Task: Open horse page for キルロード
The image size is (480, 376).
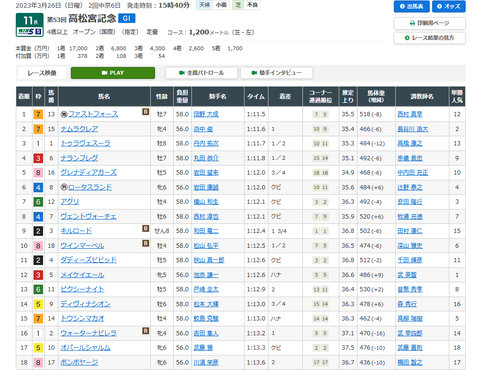Action: 76,231
